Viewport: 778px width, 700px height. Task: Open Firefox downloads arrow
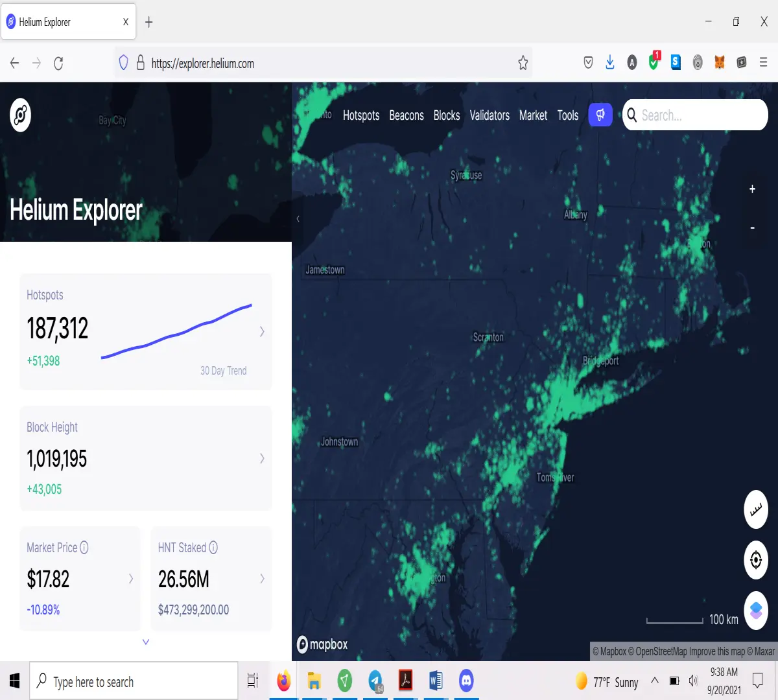pyautogui.click(x=610, y=62)
